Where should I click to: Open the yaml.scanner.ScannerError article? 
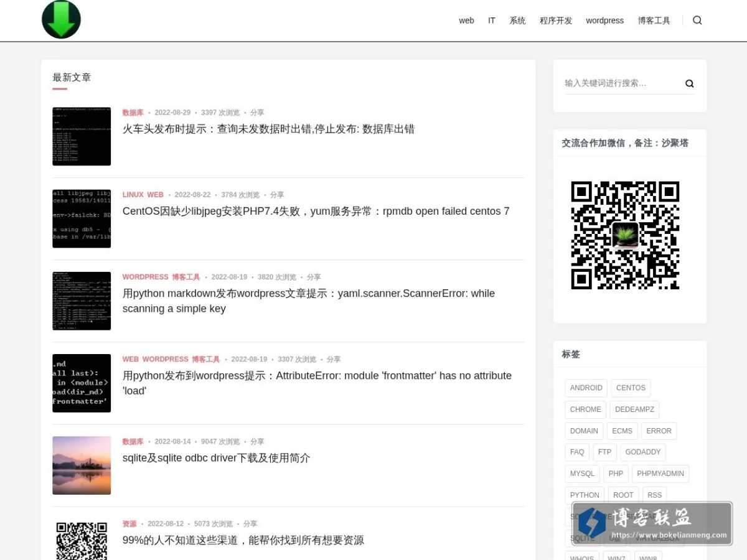[x=309, y=301]
